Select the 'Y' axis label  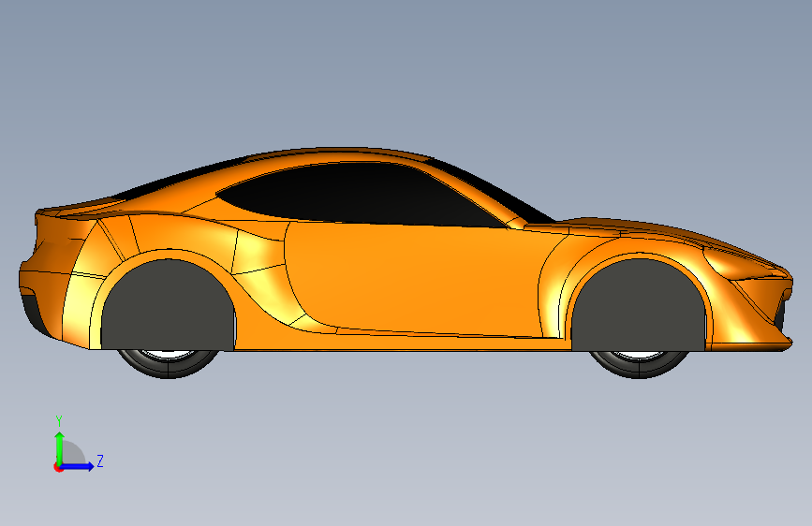tap(59, 420)
